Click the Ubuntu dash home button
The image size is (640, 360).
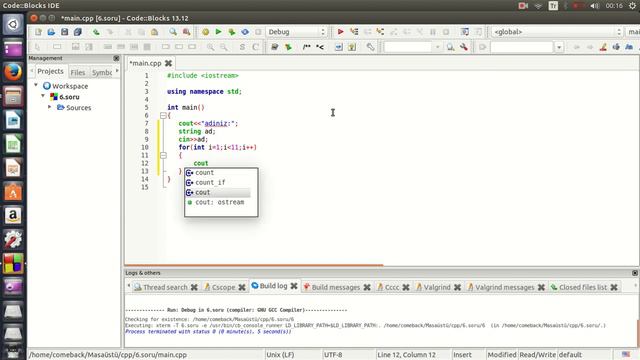[13, 24]
